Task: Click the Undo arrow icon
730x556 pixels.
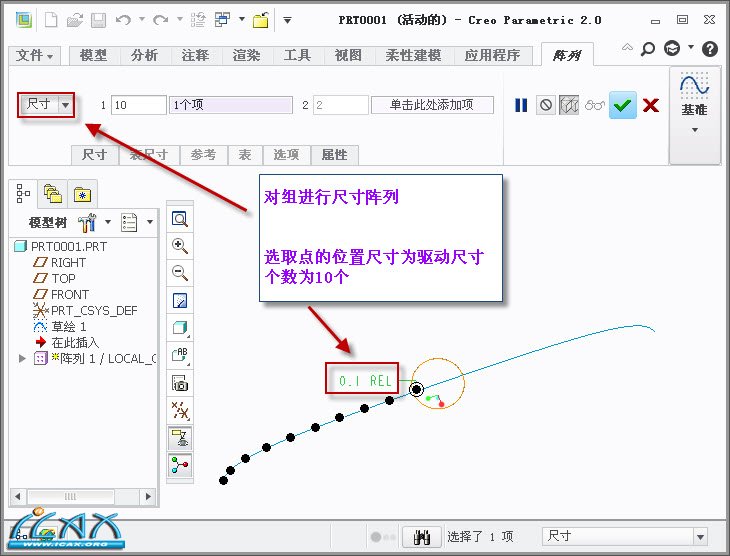Action: click(123, 20)
